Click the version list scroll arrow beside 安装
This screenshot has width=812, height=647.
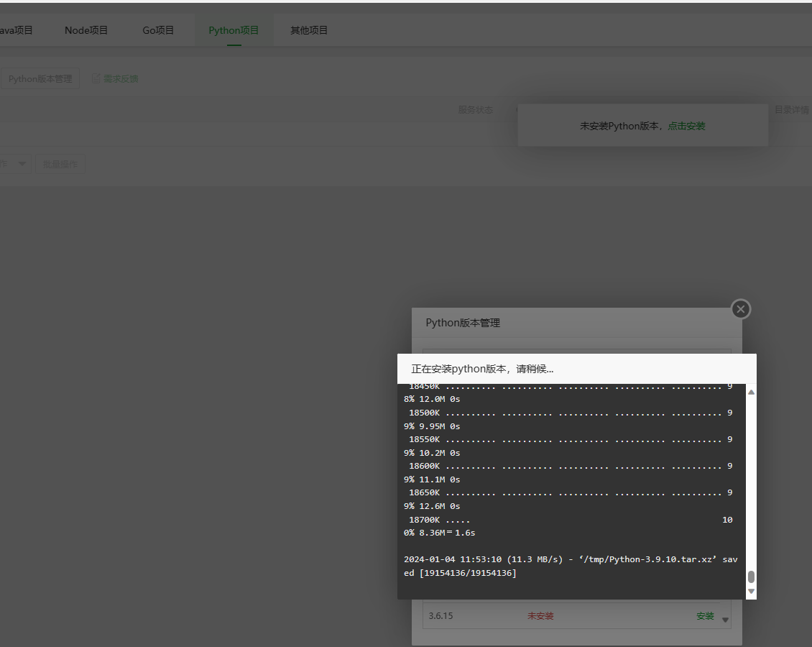(725, 620)
